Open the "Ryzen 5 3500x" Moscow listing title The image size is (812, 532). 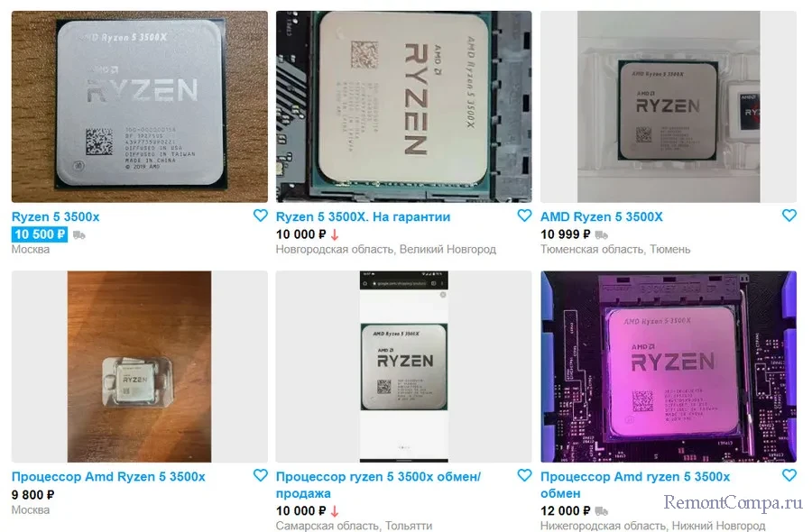coord(55,216)
